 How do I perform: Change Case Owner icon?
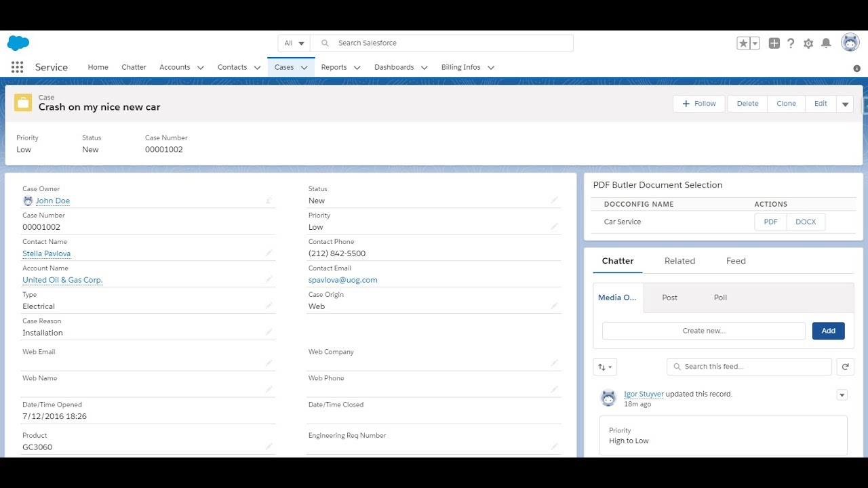(x=269, y=200)
